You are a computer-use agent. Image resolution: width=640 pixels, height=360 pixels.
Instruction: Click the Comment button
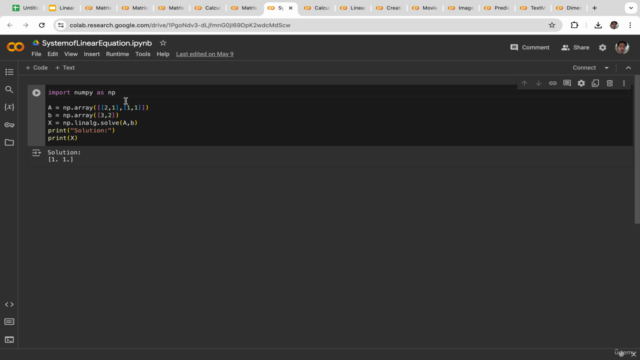click(530, 48)
